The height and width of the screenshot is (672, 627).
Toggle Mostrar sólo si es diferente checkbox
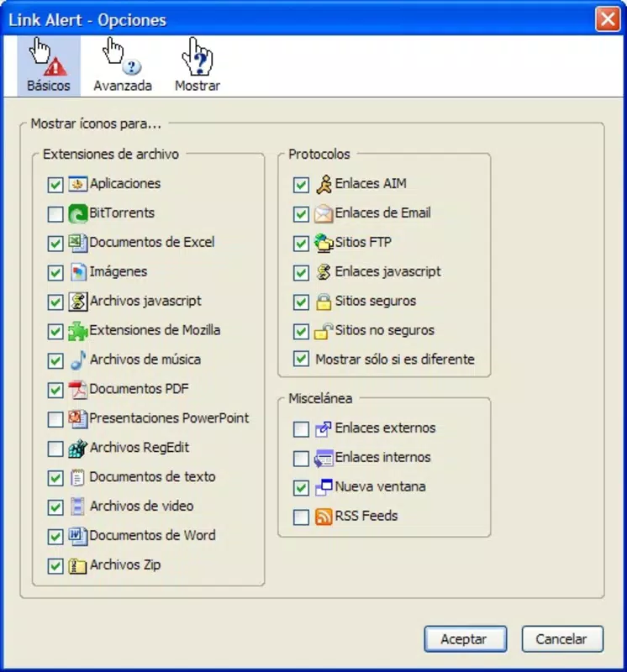pos(301,359)
